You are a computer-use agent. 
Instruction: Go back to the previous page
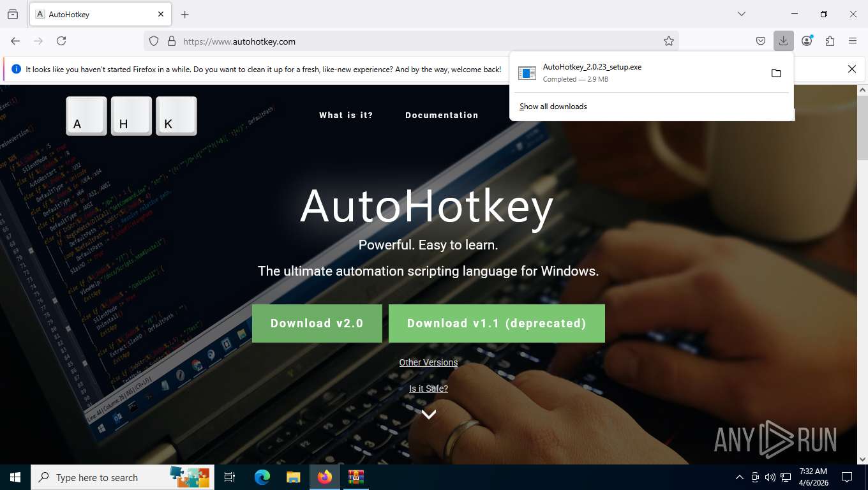(x=15, y=41)
